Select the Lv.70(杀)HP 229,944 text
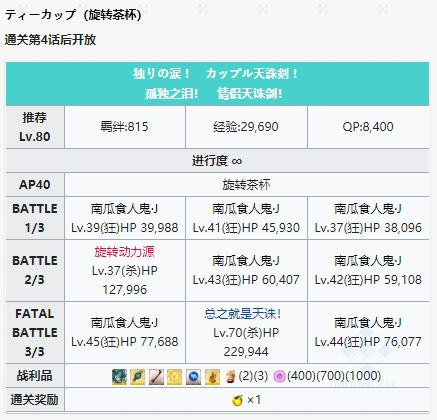The height and width of the screenshot is (420, 437). pyautogui.click(x=246, y=342)
